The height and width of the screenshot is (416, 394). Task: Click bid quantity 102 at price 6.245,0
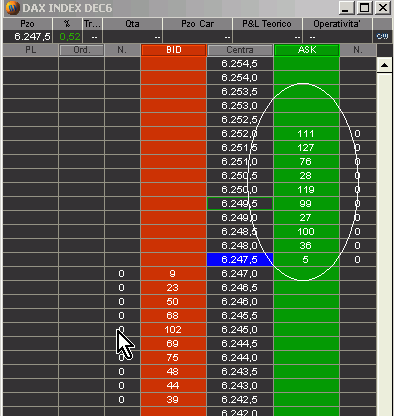click(x=173, y=330)
